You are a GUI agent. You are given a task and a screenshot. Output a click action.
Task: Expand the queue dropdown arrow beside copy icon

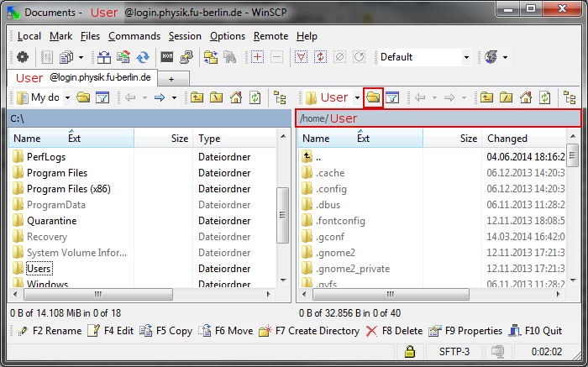pyautogui.click(x=81, y=57)
